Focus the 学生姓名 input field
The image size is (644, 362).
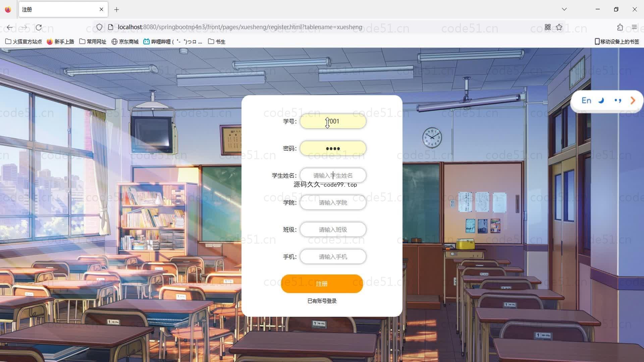coord(333,175)
